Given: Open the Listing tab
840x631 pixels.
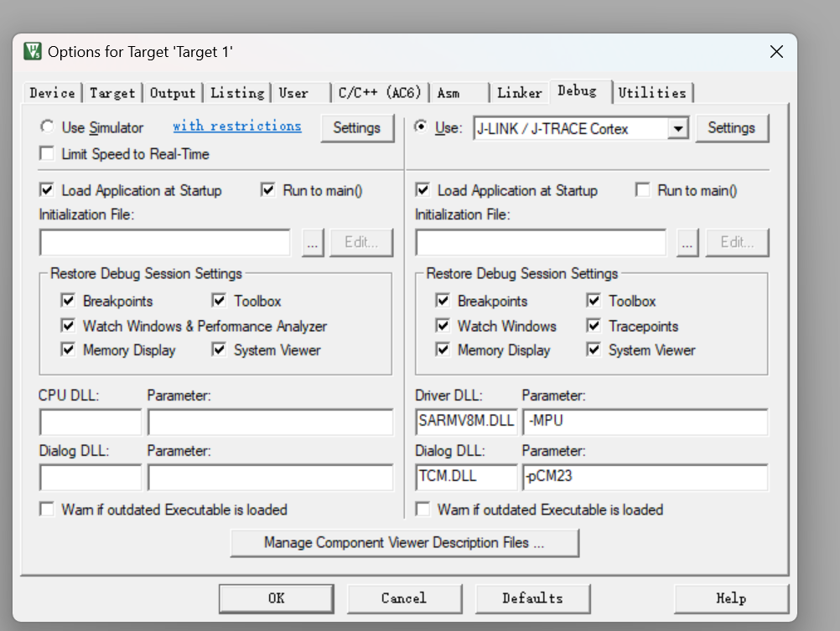Looking at the screenshot, I should [237, 93].
